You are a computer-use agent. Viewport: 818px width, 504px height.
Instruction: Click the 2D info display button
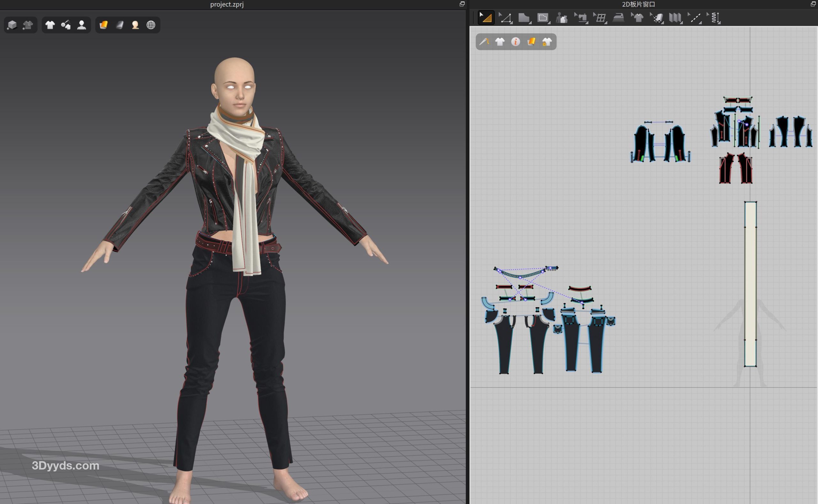click(515, 42)
